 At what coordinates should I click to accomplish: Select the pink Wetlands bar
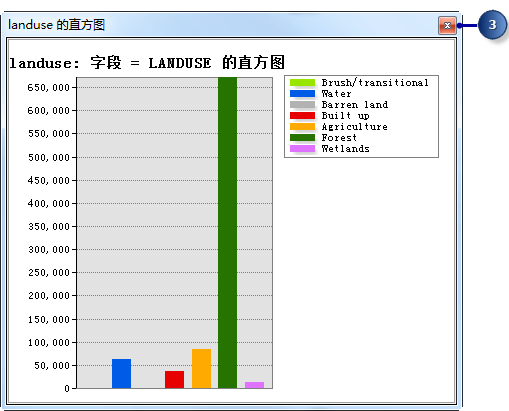(254, 385)
